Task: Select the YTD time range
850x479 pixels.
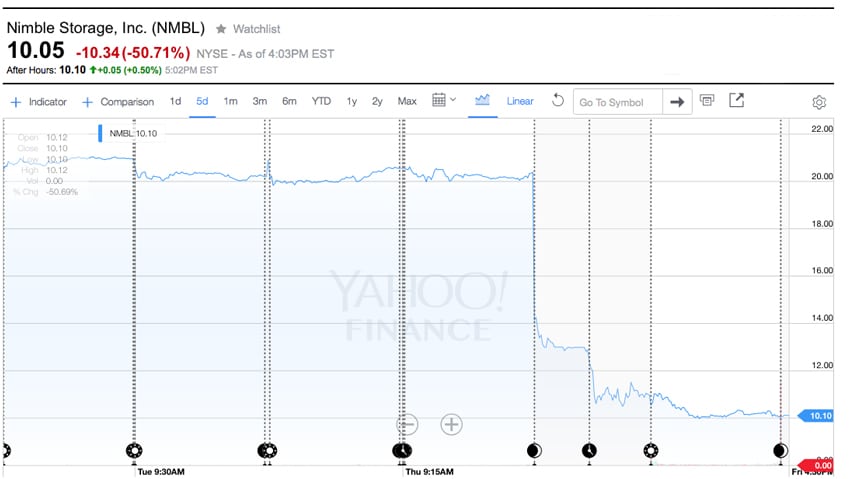Action: click(321, 101)
